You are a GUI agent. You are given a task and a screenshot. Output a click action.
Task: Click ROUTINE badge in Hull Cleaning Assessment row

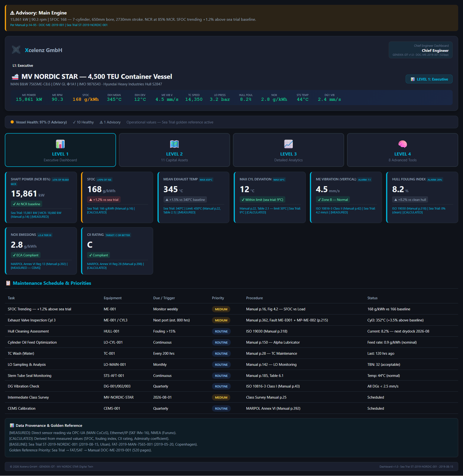tap(221, 331)
